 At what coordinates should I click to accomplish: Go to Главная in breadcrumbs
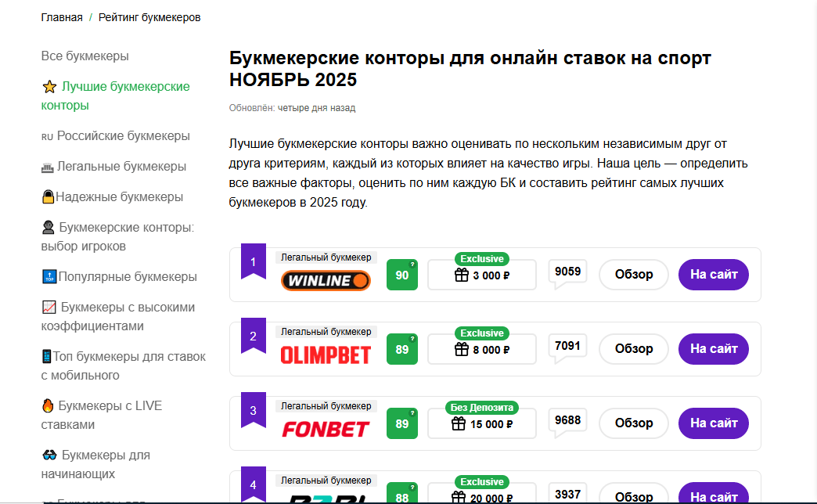pos(62,17)
